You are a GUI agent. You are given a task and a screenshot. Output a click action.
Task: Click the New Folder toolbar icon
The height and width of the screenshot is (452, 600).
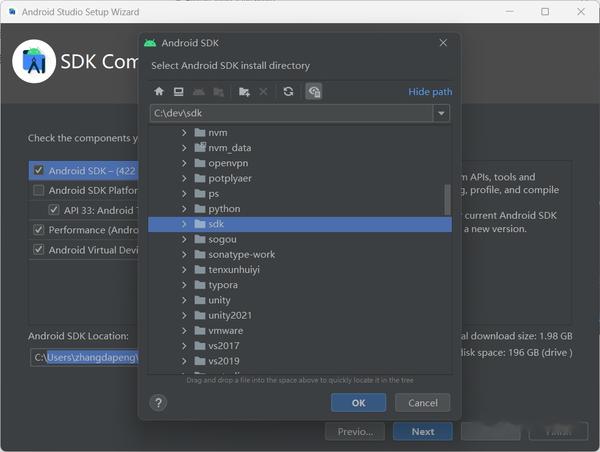(244, 92)
